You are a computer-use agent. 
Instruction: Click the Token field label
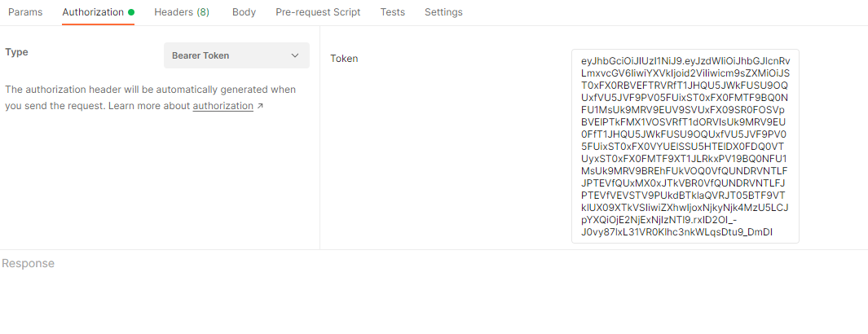pos(344,59)
